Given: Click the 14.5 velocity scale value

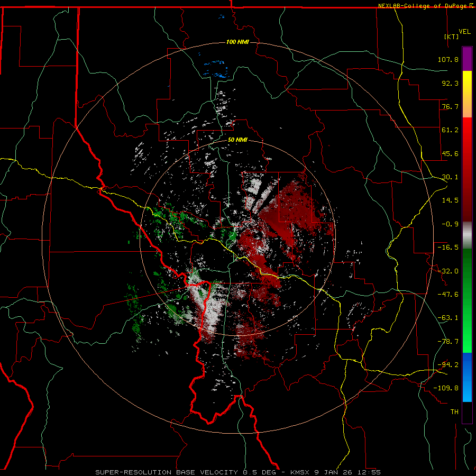Looking at the screenshot, I should (450, 200).
